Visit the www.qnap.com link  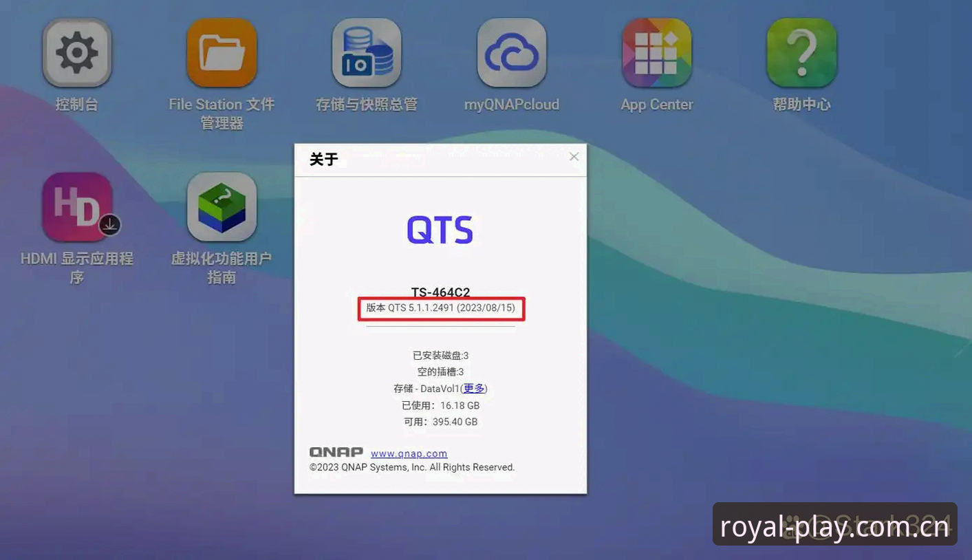tap(409, 453)
